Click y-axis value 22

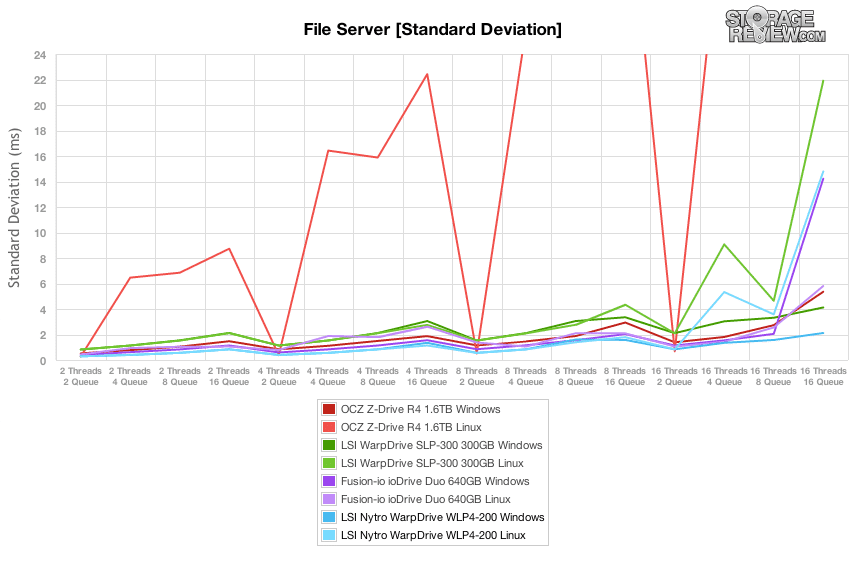[x=40, y=80]
